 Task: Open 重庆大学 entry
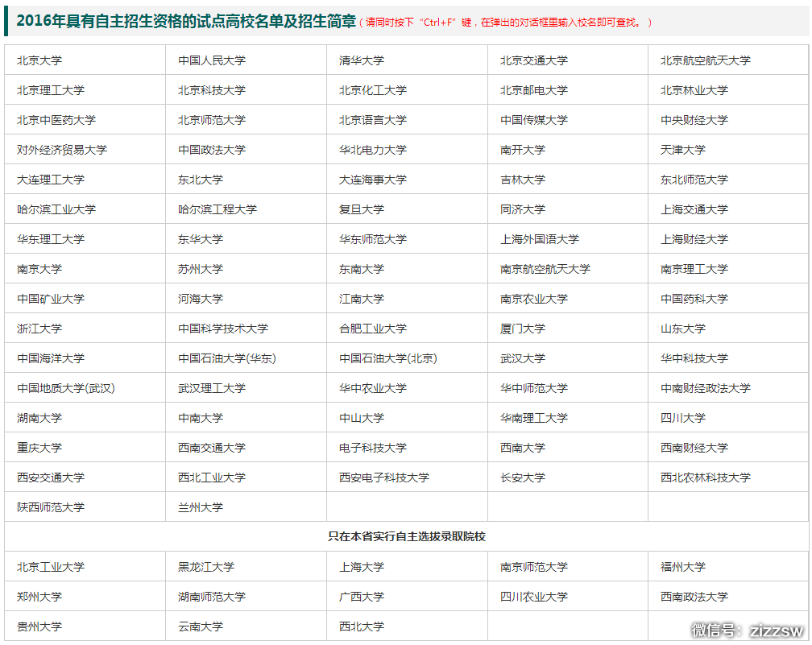click(39, 447)
